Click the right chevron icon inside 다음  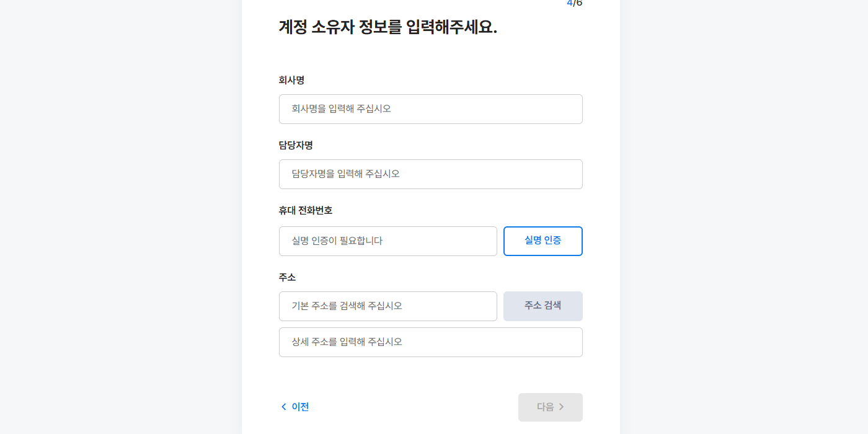click(x=562, y=407)
